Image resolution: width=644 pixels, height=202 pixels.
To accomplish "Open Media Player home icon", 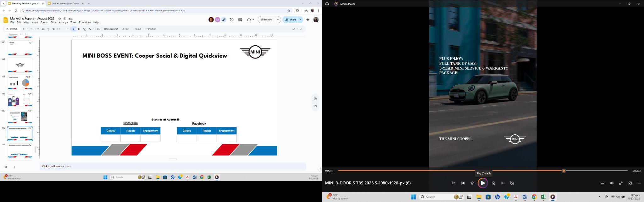I will (x=327, y=4).
